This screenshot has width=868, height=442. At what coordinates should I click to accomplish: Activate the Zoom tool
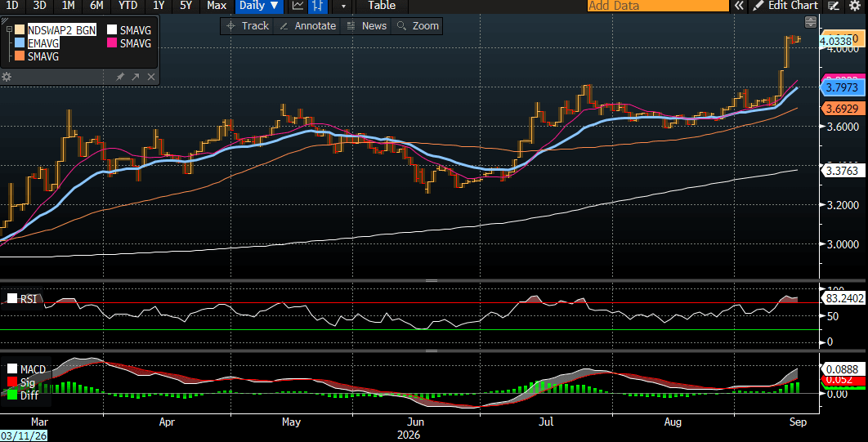418,25
